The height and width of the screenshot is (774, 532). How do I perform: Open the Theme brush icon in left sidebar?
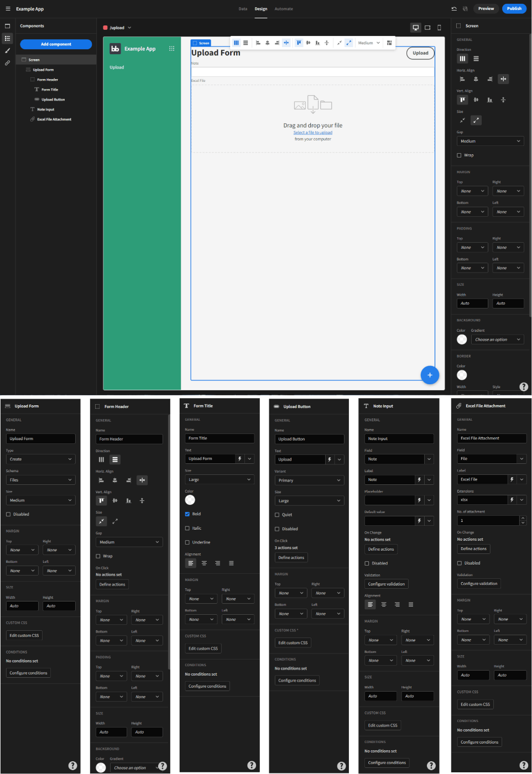[x=7, y=50]
